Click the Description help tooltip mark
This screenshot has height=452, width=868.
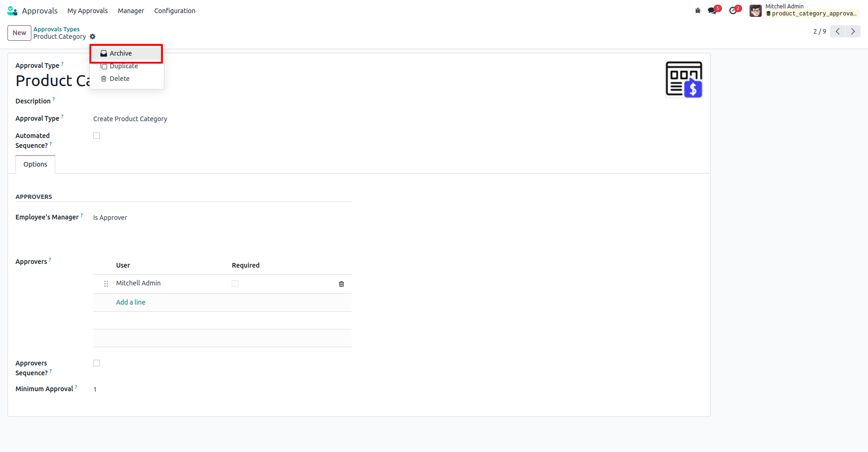pos(53,99)
